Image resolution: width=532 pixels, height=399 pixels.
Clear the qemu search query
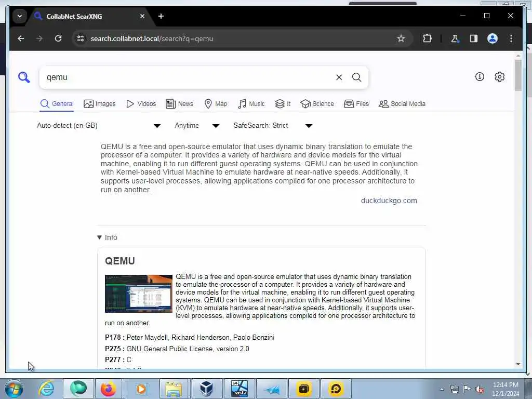click(339, 77)
